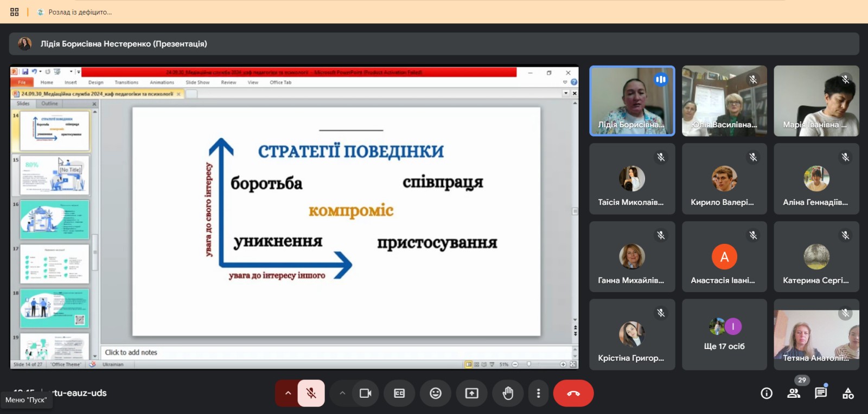868x414 pixels.
Task: Open the activities icon
Action: pos(848,393)
